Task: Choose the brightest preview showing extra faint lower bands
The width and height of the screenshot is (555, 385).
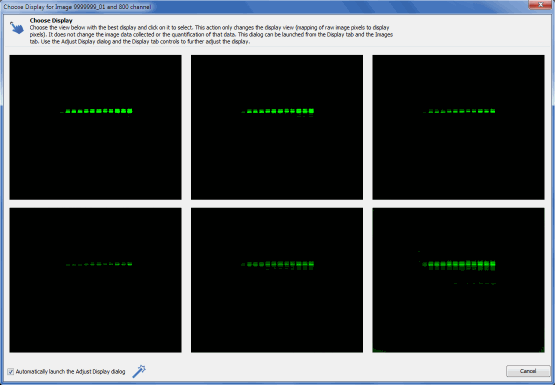Action: tap(458, 280)
